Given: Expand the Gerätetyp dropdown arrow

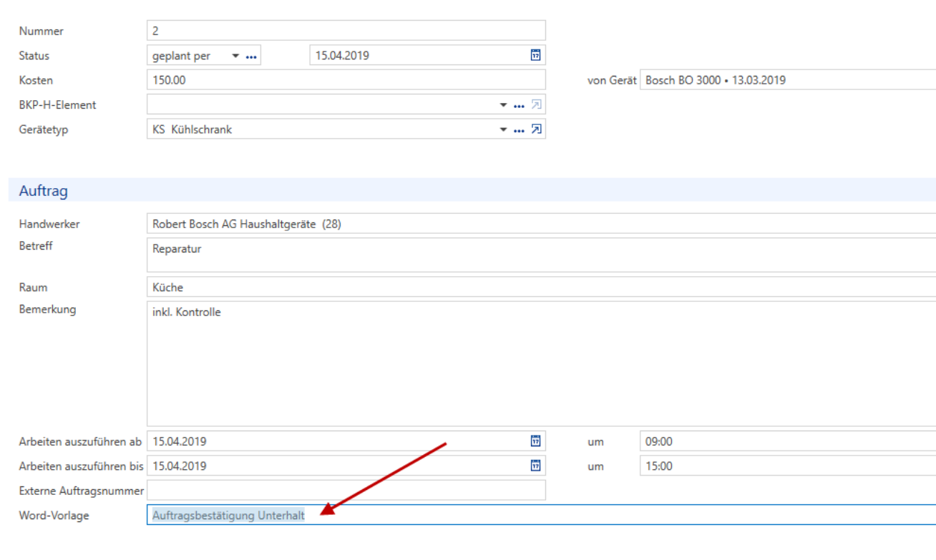Looking at the screenshot, I should [x=503, y=129].
